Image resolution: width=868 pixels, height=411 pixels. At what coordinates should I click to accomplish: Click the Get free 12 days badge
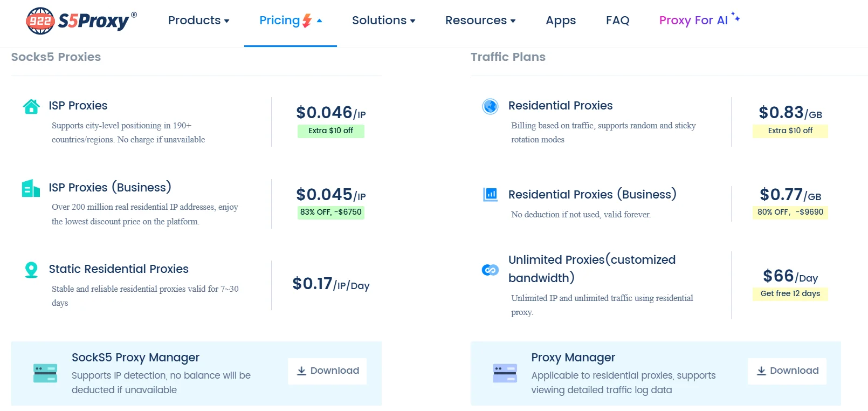pos(790,293)
